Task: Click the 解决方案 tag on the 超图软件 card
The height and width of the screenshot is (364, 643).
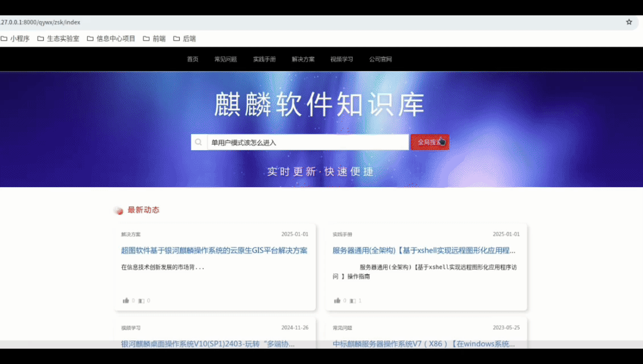Action: pyautogui.click(x=131, y=234)
